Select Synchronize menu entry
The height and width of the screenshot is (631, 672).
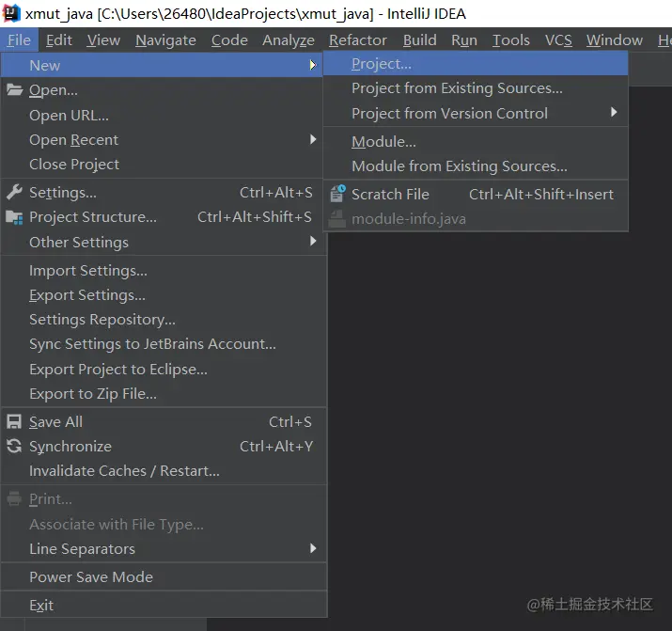(164, 447)
